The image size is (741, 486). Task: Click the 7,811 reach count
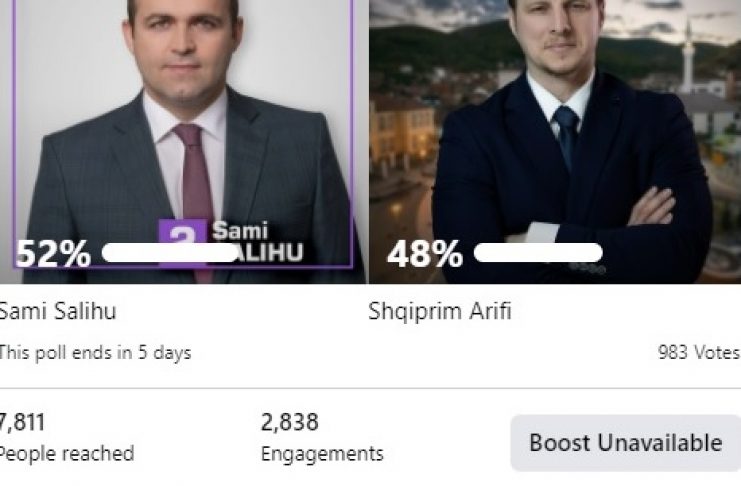pos(23,422)
